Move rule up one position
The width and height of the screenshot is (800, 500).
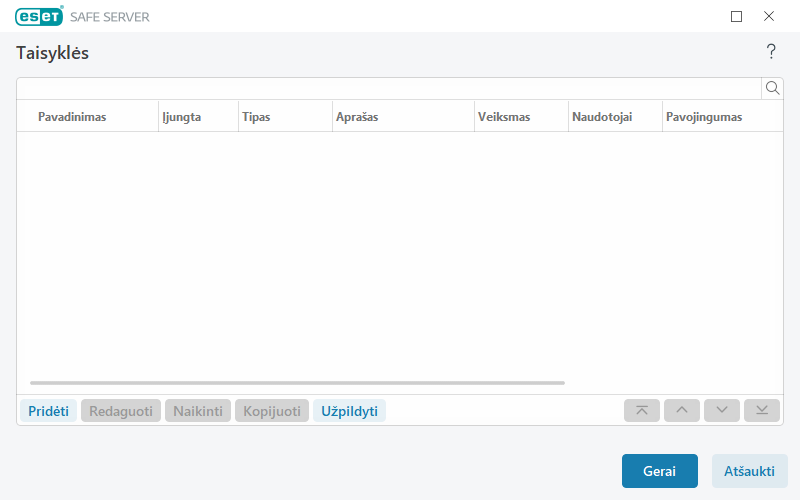coord(682,410)
